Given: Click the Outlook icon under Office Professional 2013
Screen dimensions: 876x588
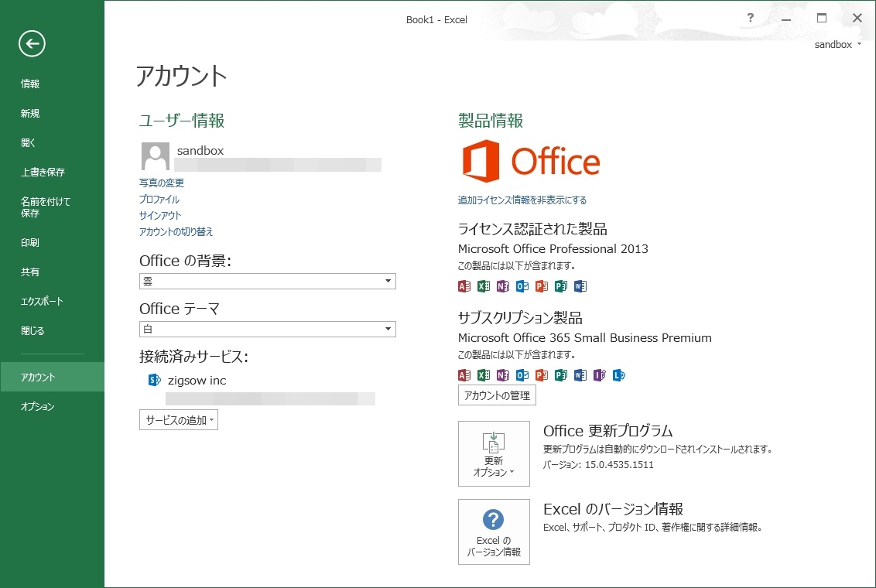Looking at the screenshot, I should [522, 286].
